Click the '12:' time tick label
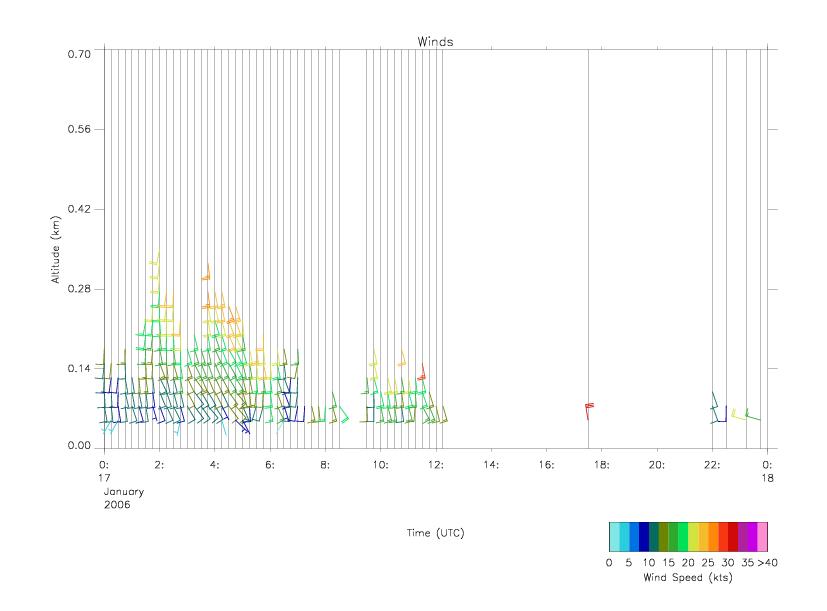Viewport: 827px width, 611px height. pos(436,465)
